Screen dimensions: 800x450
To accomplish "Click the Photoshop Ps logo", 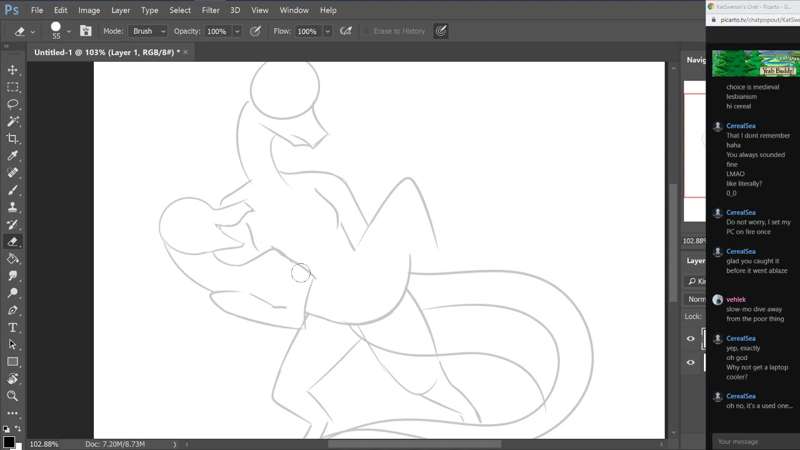I will pos(11,10).
